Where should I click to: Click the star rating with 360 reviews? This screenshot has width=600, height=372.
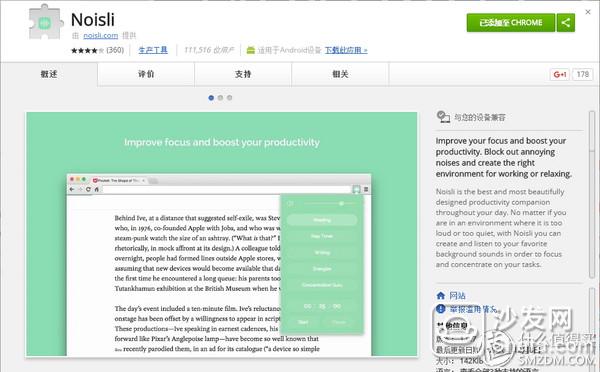[x=98, y=50]
